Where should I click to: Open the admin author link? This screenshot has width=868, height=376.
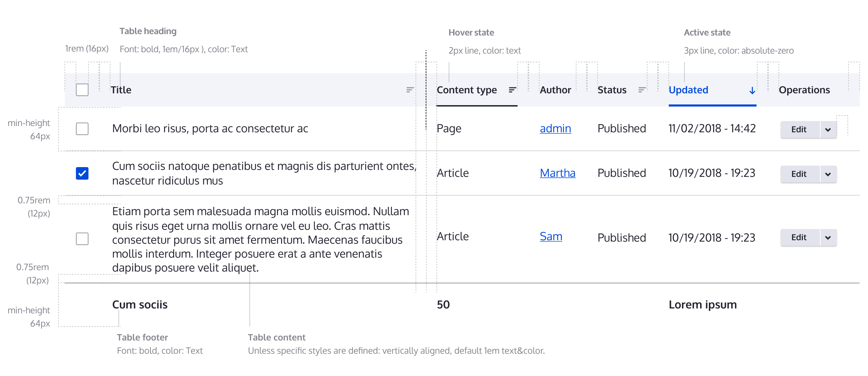point(555,128)
